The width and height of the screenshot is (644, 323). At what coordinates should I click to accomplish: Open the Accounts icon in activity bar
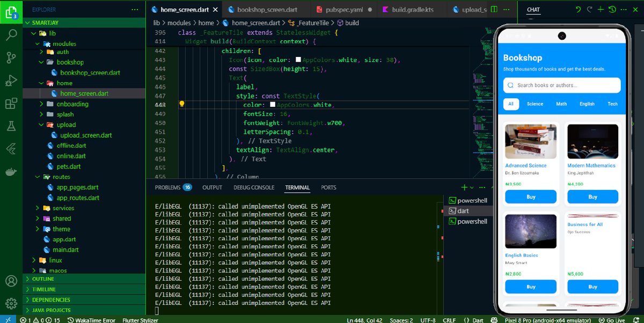[x=11, y=281]
